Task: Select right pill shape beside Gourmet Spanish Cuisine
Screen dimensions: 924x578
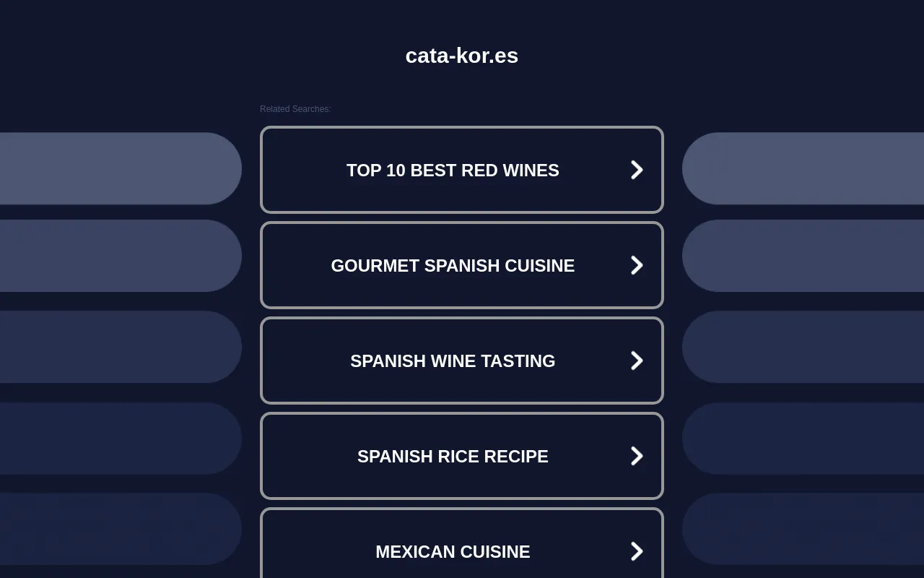Action: click(803, 256)
